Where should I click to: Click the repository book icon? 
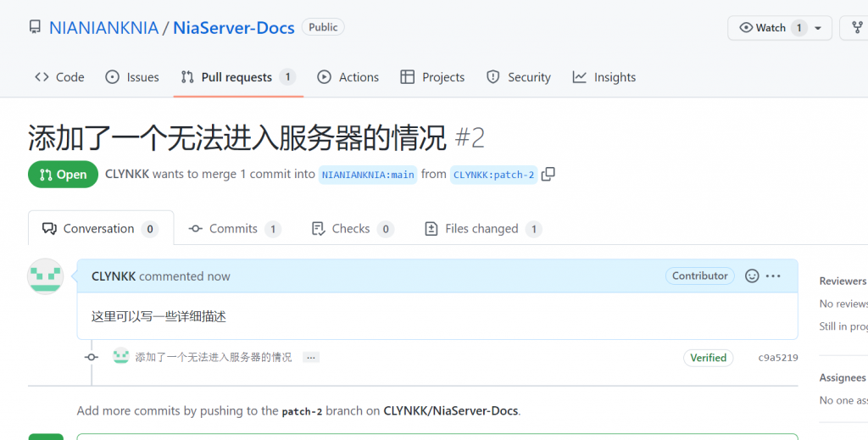[x=35, y=27]
